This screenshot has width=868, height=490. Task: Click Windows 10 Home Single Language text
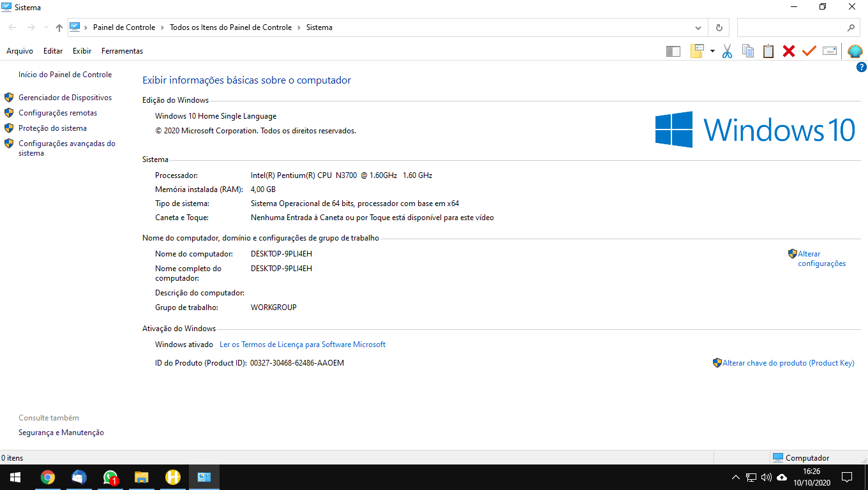pos(216,116)
